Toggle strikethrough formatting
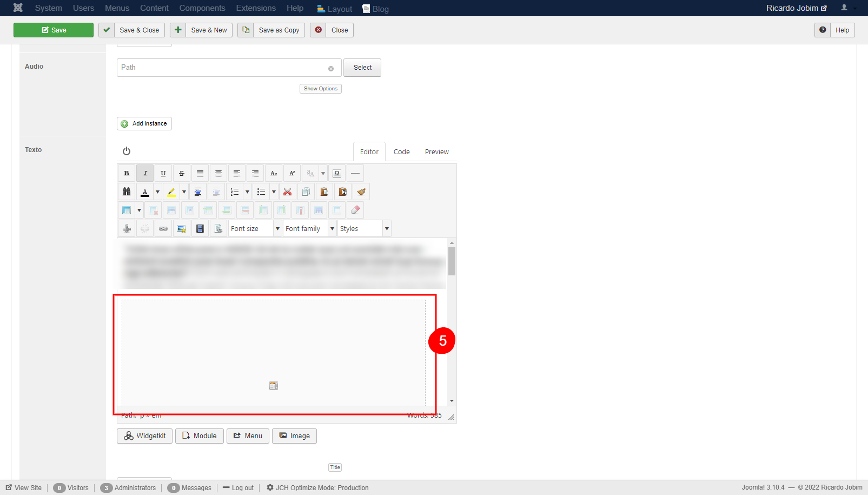The image size is (868, 495). click(181, 173)
